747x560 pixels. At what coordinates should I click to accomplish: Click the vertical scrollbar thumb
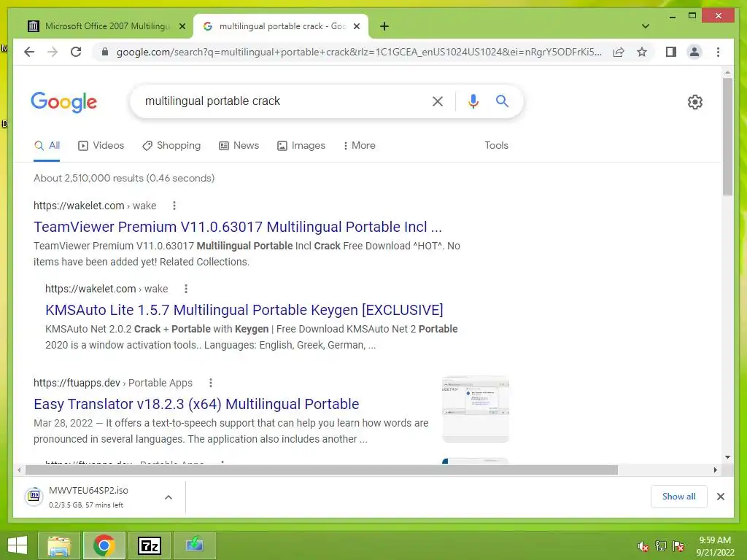tap(727, 136)
